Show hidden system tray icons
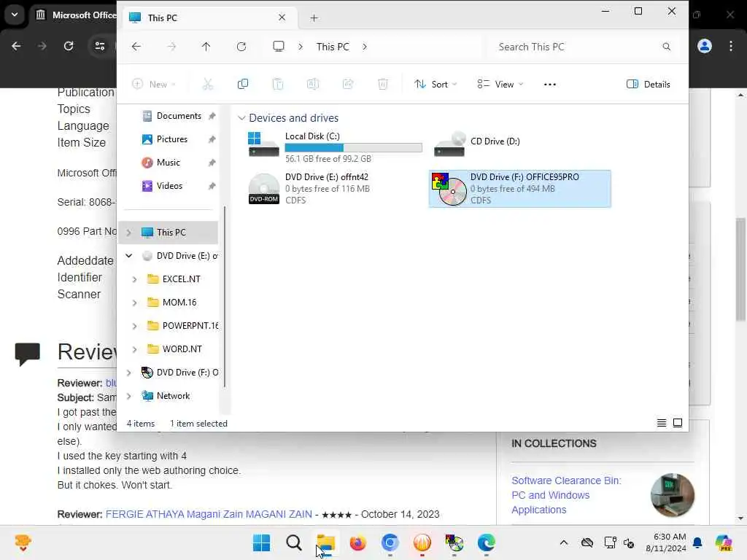Viewport: 747px width, 560px height. pyautogui.click(x=564, y=542)
